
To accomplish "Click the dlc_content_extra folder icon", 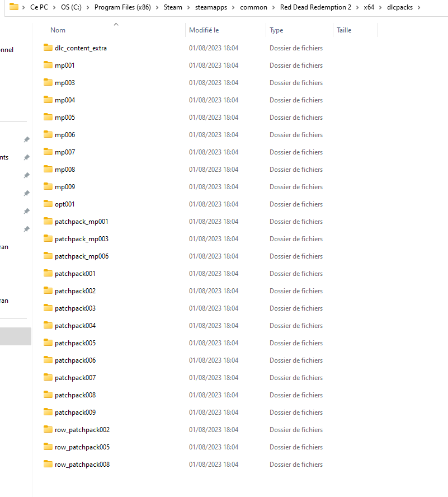I will click(48, 48).
